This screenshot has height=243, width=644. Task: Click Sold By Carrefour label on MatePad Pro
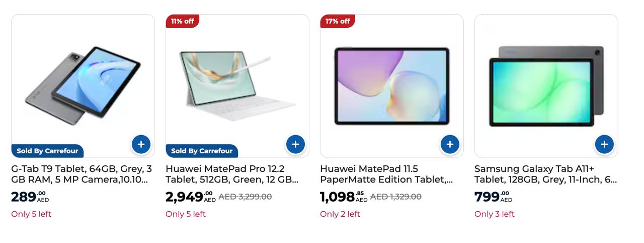pyautogui.click(x=202, y=151)
